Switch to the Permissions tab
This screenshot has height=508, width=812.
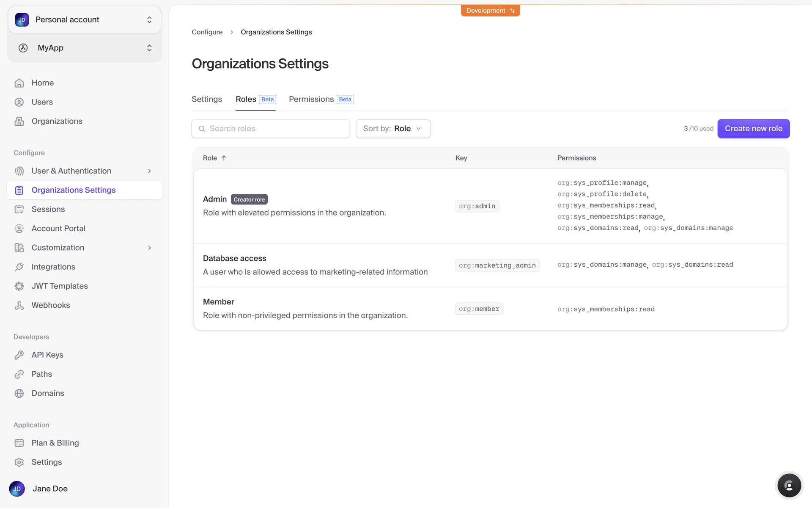tap(311, 99)
